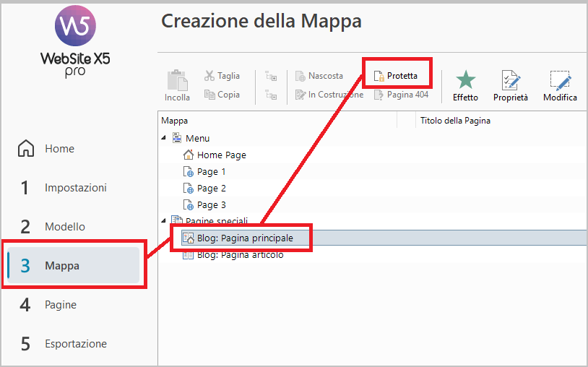The width and height of the screenshot is (588, 367).
Task: Click the Titolo della Pagina column header
Action: [x=455, y=121]
